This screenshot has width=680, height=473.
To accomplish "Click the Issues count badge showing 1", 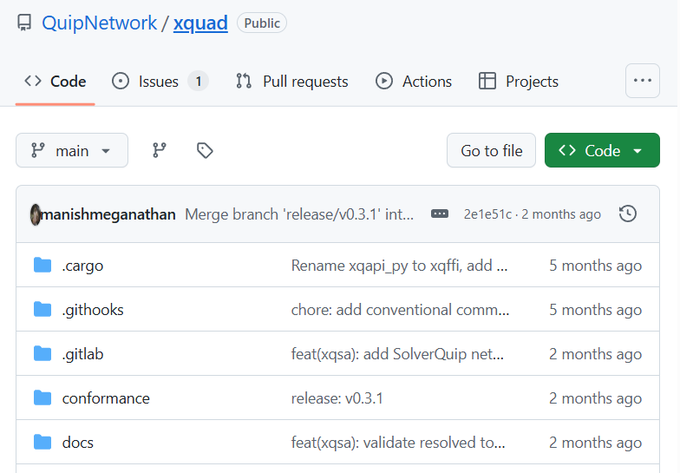I will (x=198, y=81).
